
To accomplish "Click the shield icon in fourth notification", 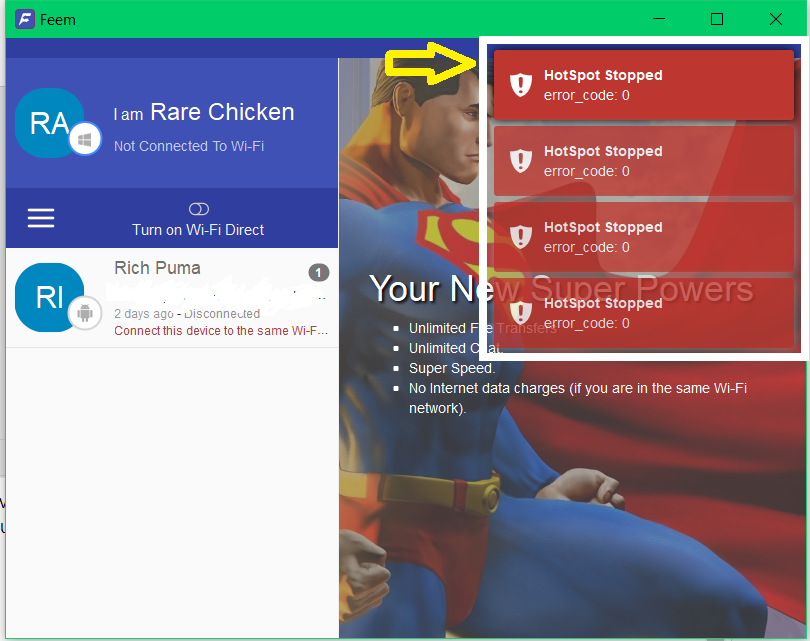I will 521,312.
